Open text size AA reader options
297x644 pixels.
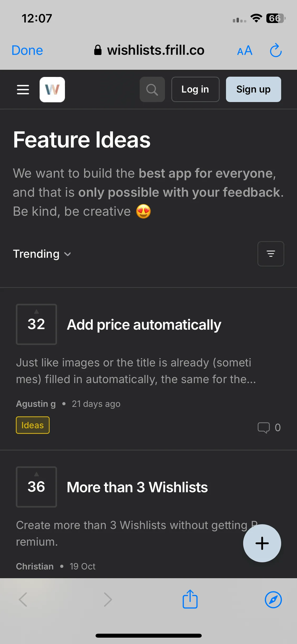click(245, 50)
